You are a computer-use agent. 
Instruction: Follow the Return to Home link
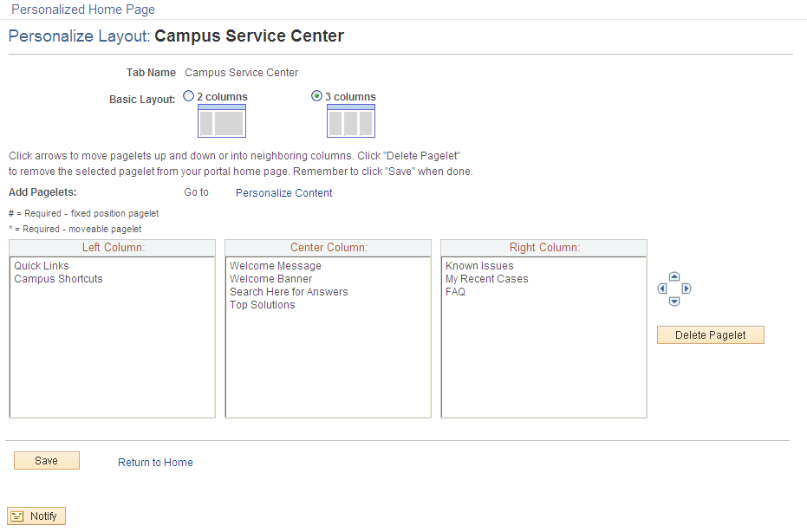(155, 463)
